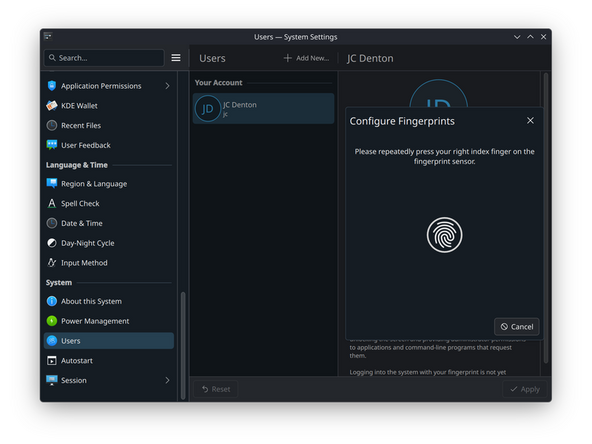Click the Region & Language icon
The width and height of the screenshot is (592, 444).
pos(52,183)
